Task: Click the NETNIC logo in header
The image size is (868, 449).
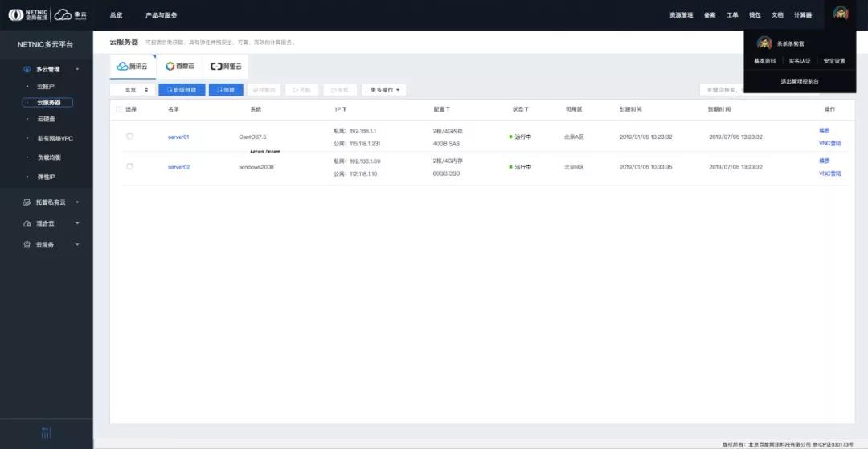Action: click(x=27, y=14)
